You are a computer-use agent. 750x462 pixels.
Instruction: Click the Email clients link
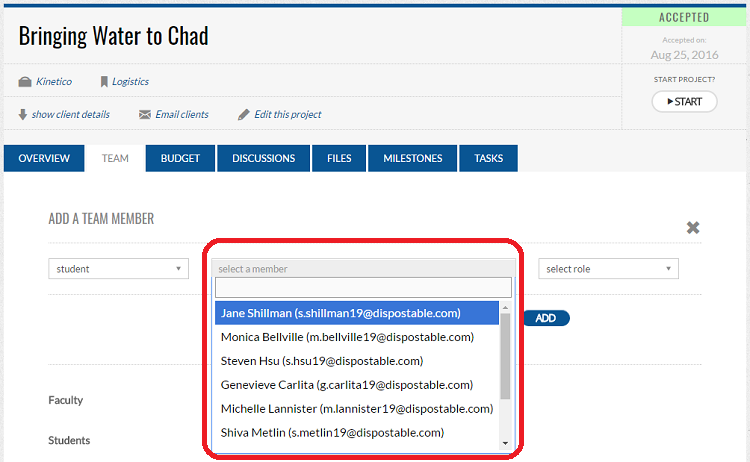coord(182,114)
